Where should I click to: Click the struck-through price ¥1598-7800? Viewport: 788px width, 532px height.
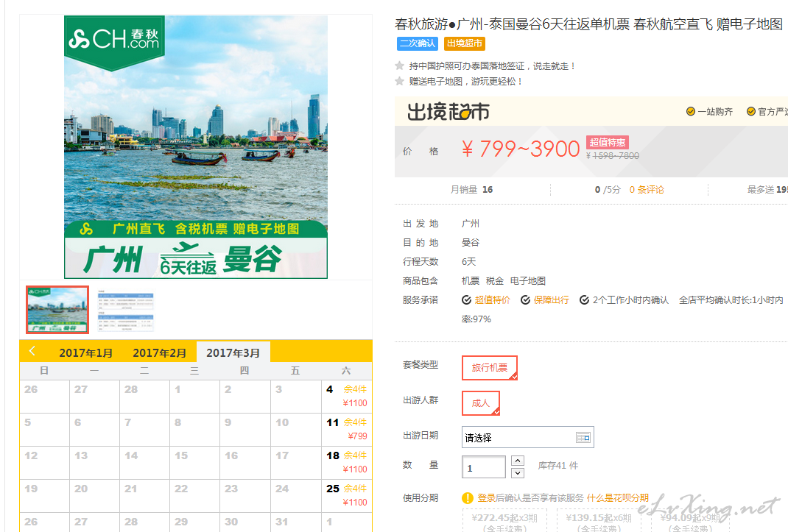tap(613, 156)
